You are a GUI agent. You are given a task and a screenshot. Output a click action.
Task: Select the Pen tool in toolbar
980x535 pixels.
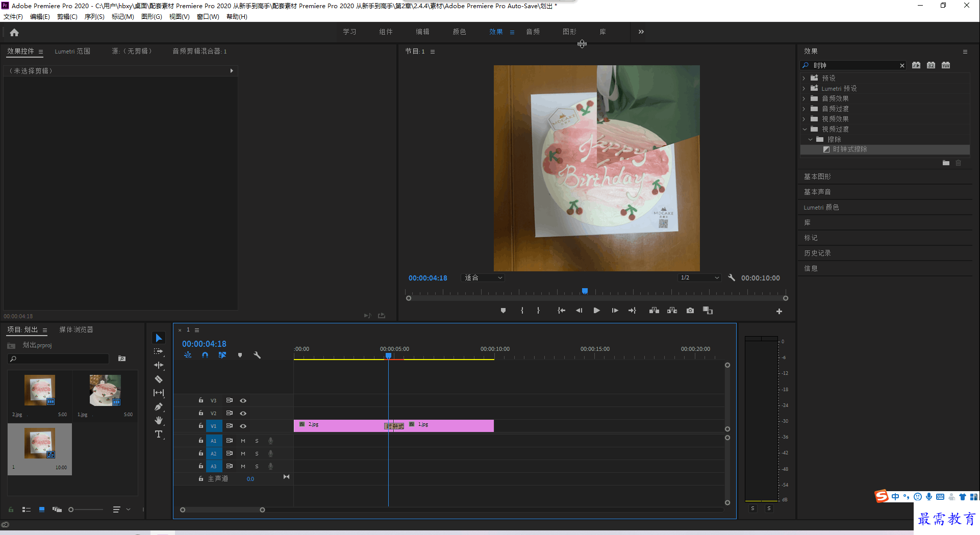[159, 406]
